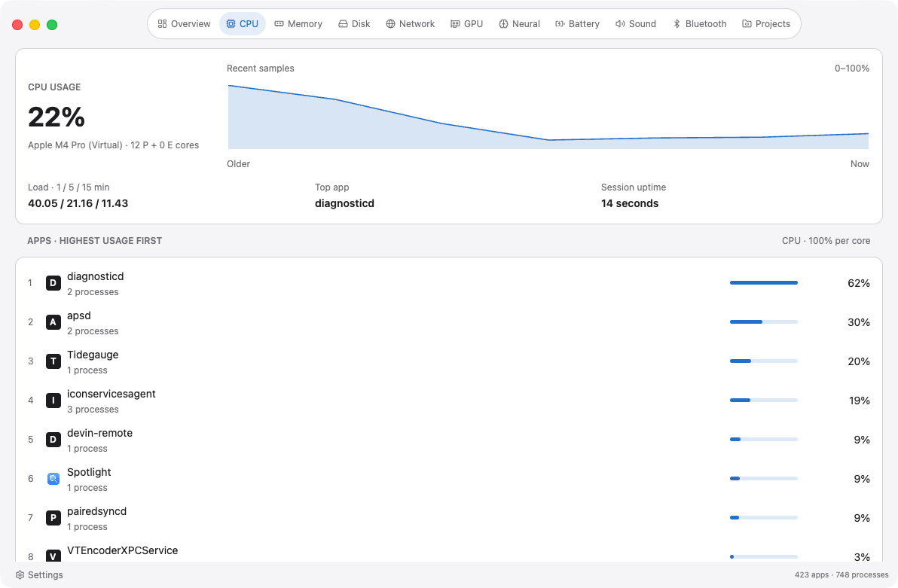Open Settings from the bottom bar

(x=39, y=575)
